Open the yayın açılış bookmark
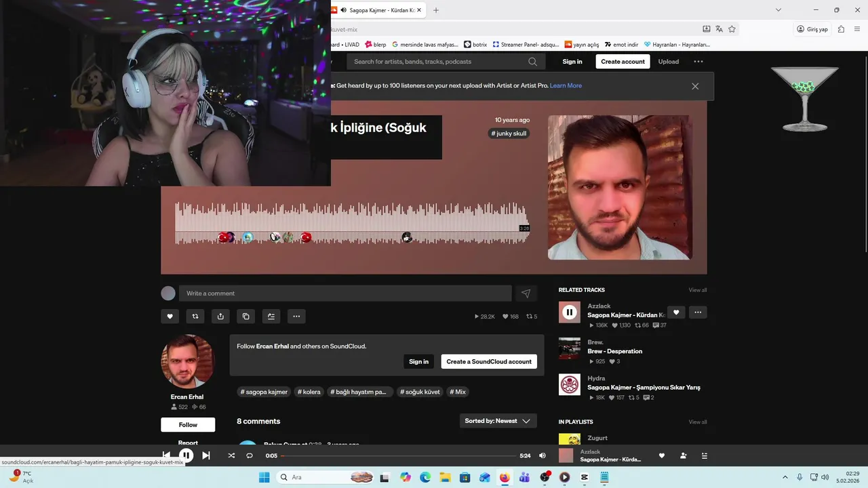 [582, 45]
